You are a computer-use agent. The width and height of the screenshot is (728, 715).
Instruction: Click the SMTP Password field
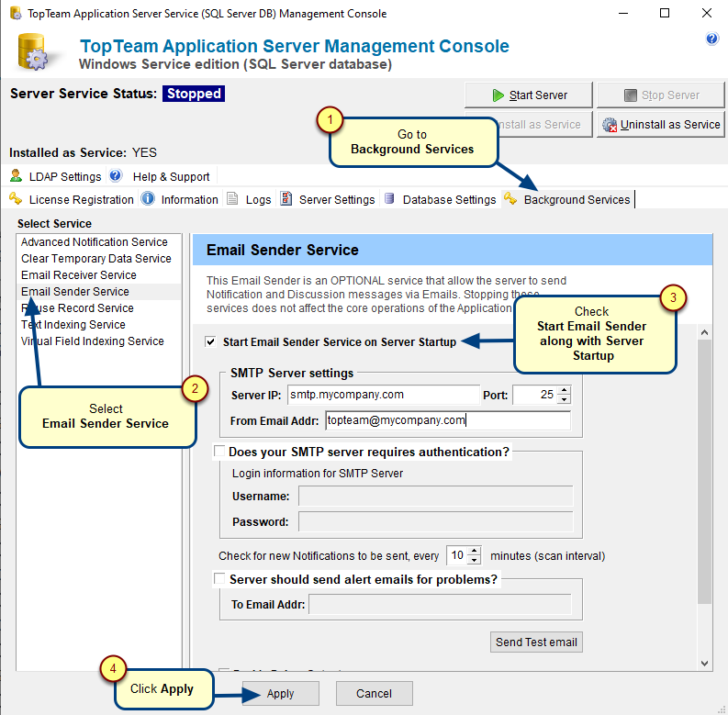[435, 522]
